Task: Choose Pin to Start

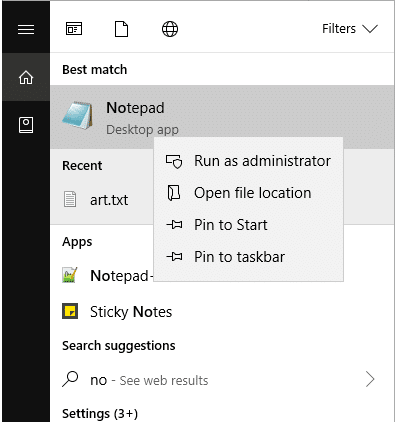Action: tap(248, 225)
